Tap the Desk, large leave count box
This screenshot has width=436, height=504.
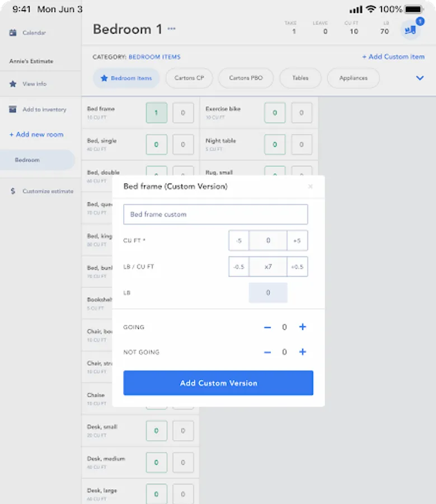[183, 494]
